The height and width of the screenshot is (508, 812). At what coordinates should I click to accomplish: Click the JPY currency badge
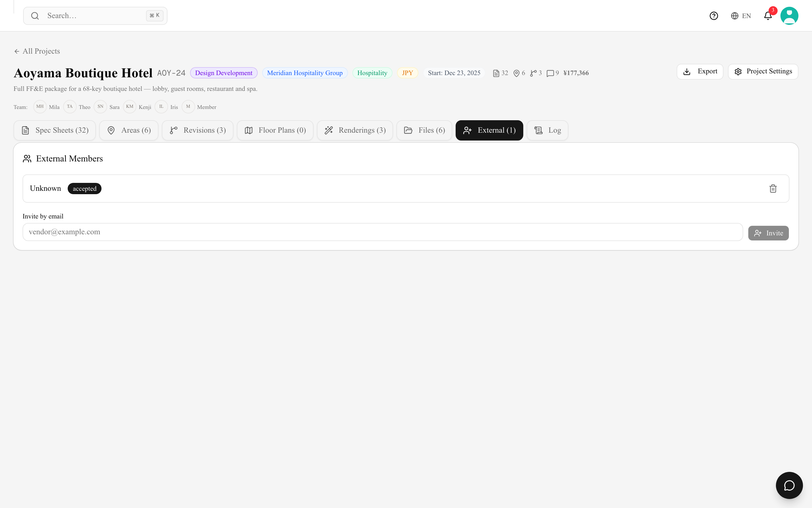(407, 73)
